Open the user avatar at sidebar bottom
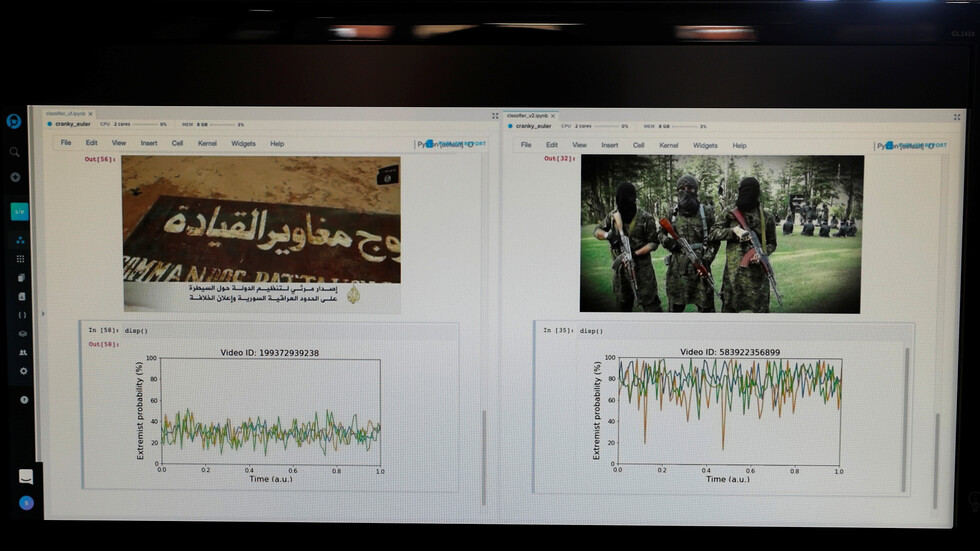Screen dimensions: 980x551 (26, 503)
